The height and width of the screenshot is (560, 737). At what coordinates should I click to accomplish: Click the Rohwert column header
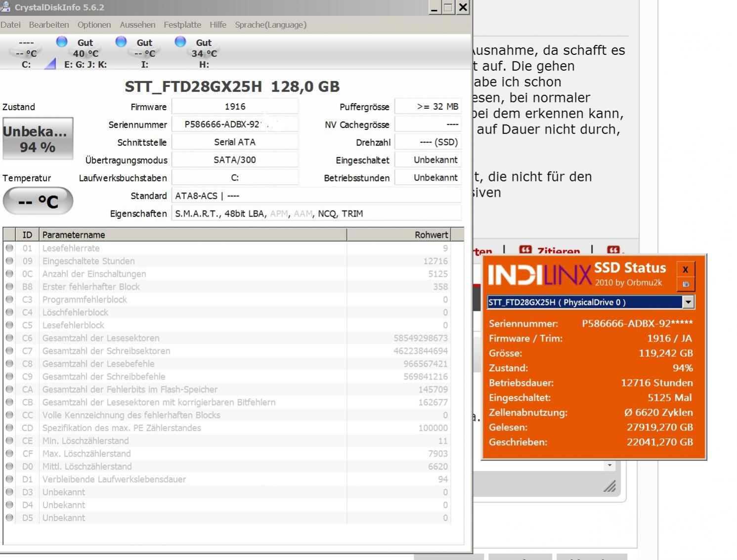398,235
